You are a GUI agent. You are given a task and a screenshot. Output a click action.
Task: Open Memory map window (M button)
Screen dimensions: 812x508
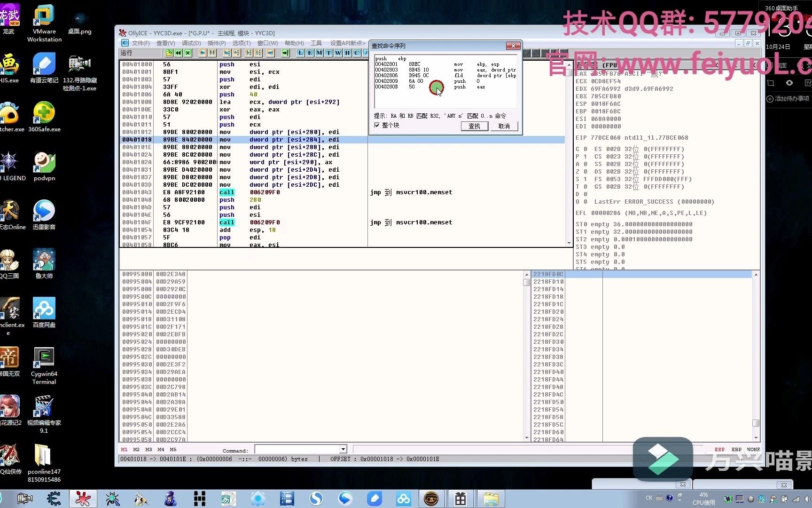(319, 53)
